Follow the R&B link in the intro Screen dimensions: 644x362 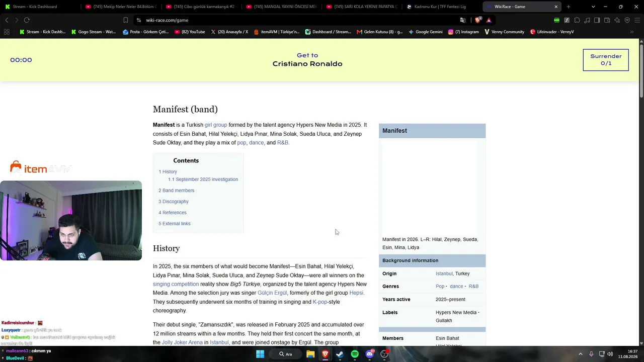pyautogui.click(x=283, y=143)
